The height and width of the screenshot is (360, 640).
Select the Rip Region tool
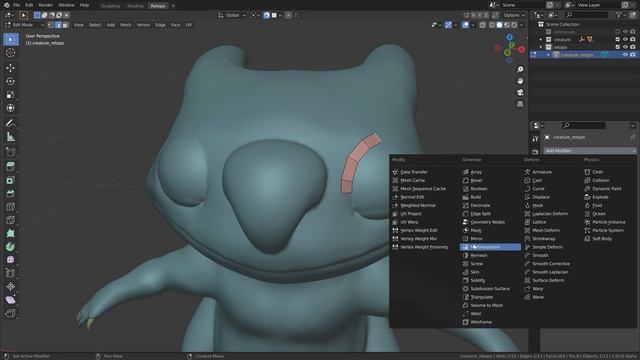[11, 313]
